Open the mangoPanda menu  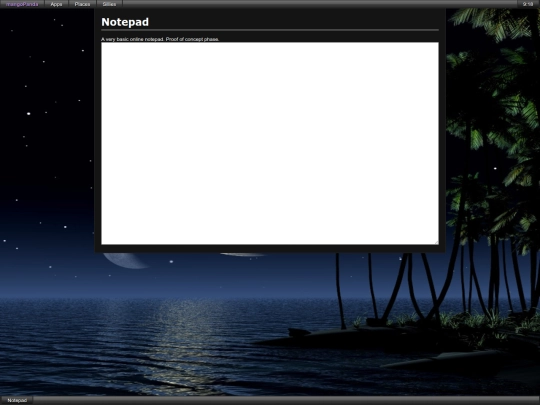(x=22, y=4)
